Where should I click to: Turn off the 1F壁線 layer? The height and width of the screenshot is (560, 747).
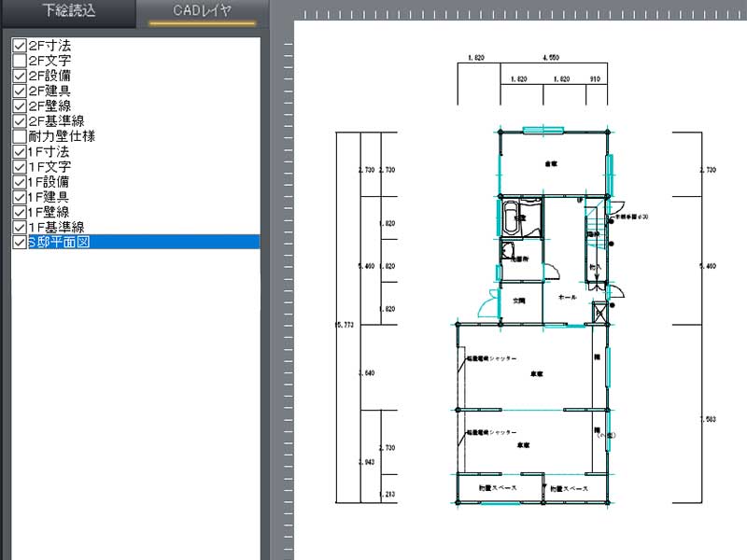(19, 212)
